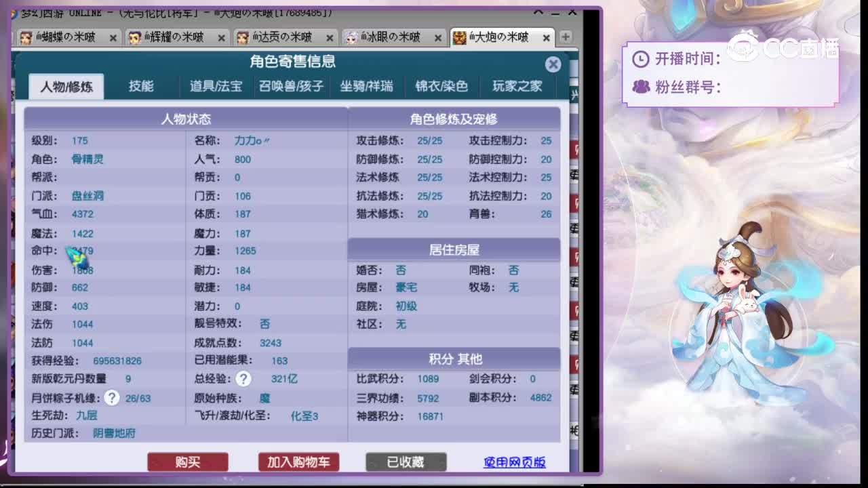Viewport: 868px width, 488px height.
Task: Switch to the 人物/修炼 tab
Action: 66,87
